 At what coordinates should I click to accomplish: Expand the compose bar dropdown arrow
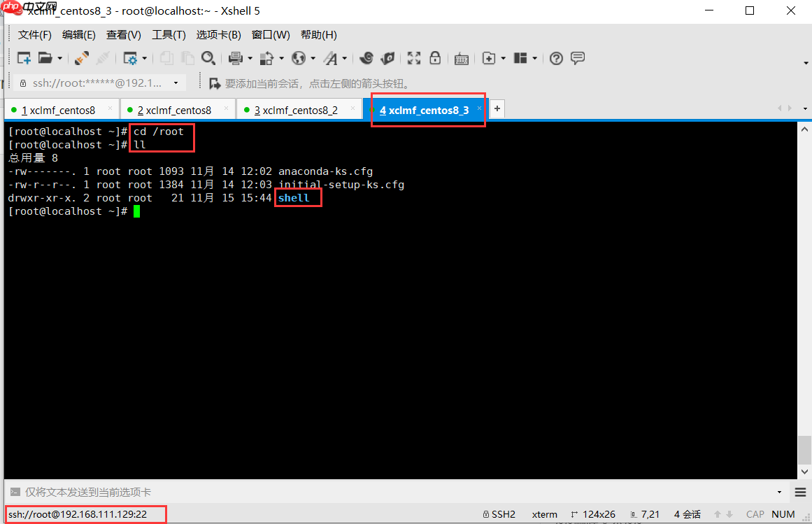tap(779, 493)
